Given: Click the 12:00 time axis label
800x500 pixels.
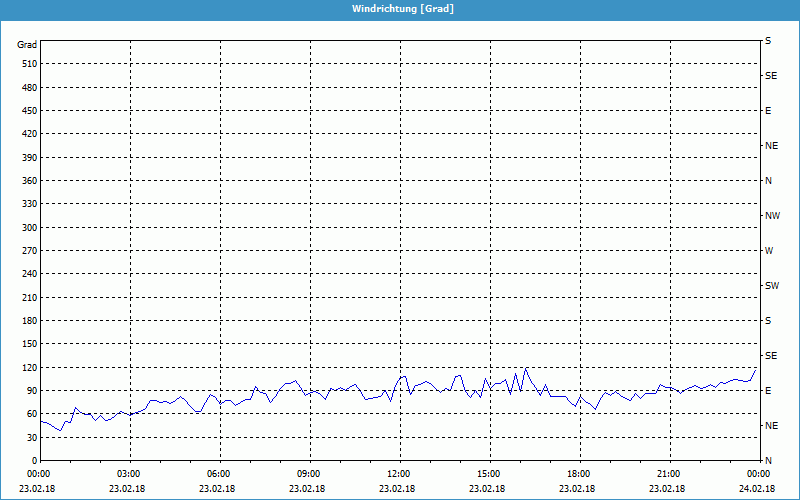Looking at the screenshot, I should tap(398, 474).
